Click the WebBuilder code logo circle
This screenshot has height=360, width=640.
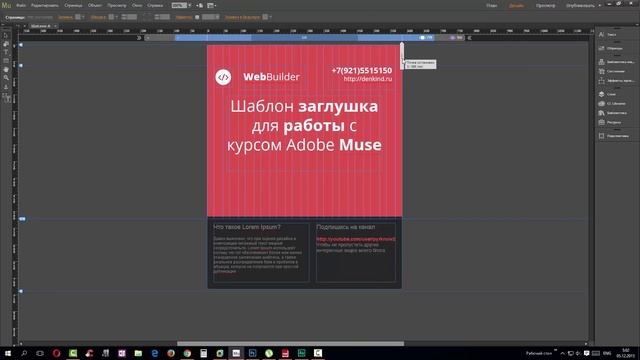223,77
